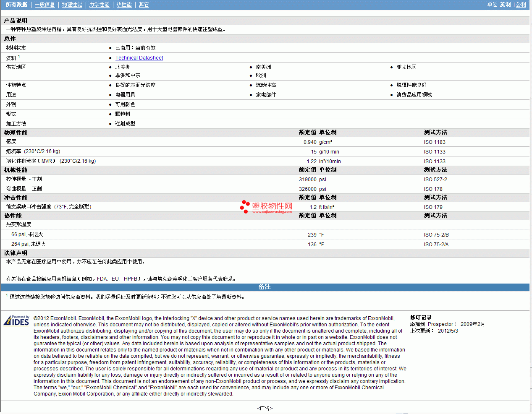Image resolution: width=532 pixels, height=414 pixels.
Task: Click the 总体 section header
Action: point(10,39)
